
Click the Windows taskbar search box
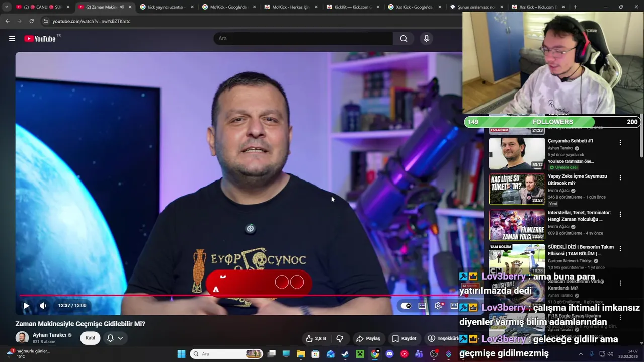pyautogui.click(x=226, y=354)
